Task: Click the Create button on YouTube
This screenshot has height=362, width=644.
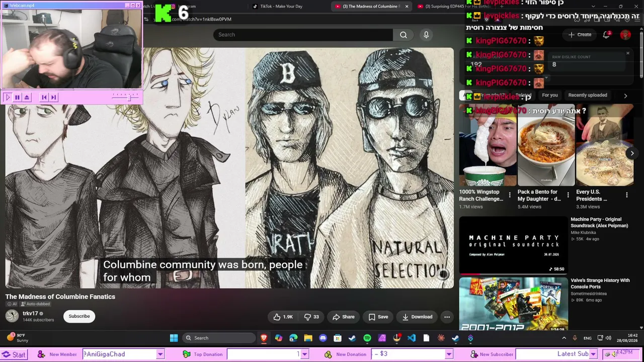Action: (x=580, y=35)
